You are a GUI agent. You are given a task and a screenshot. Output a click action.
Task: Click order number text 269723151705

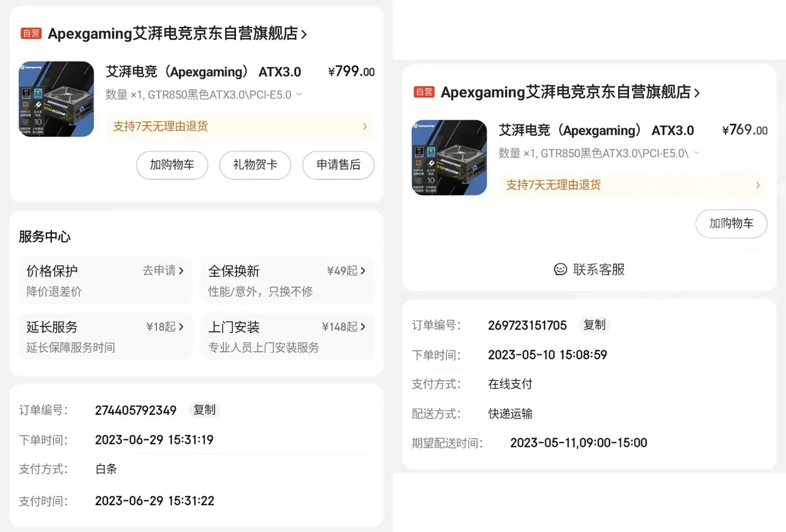pyautogui.click(x=528, y=325)
